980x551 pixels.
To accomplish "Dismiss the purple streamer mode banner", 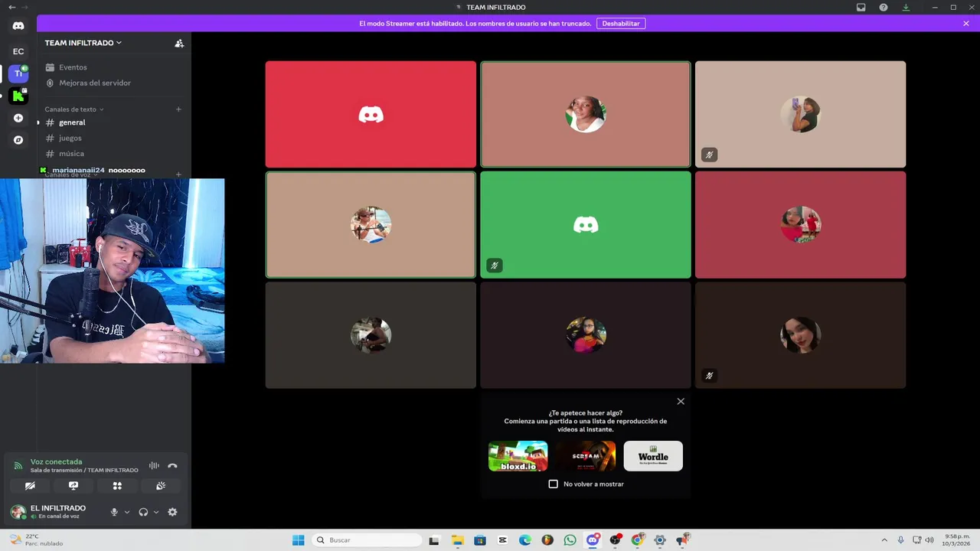I will (966, 24).
